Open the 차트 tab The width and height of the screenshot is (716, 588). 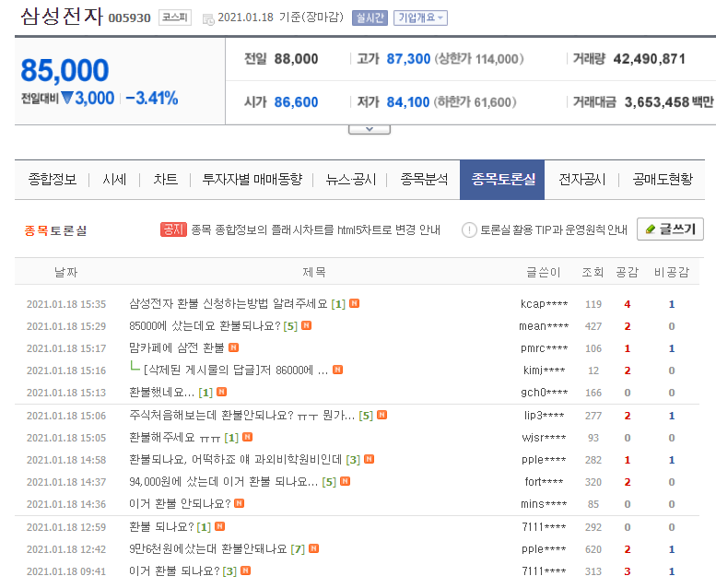coord(165,179)
